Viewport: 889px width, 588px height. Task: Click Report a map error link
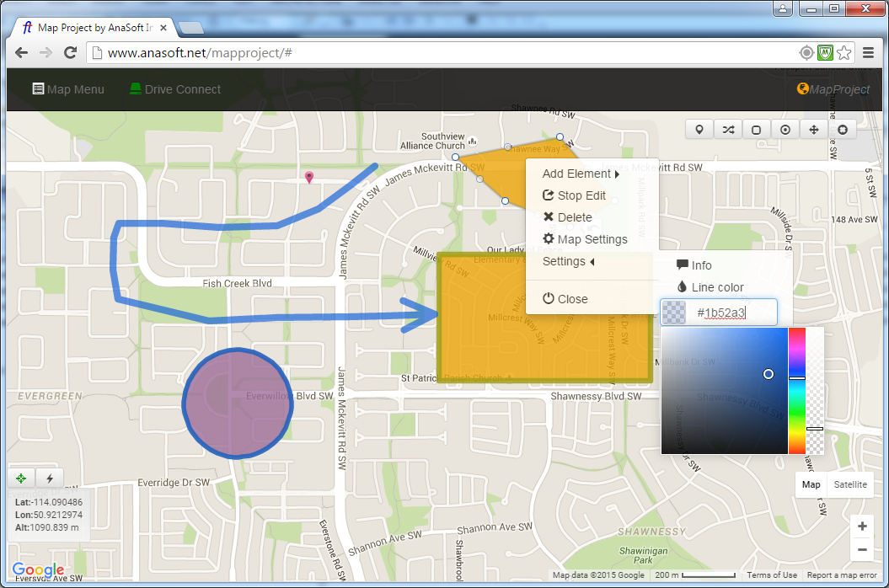point(842,575)
